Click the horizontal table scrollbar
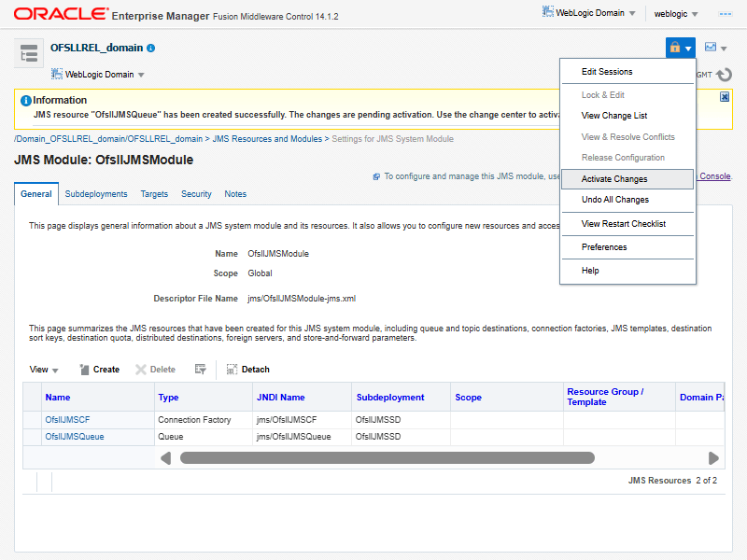747x560 pixels. point(387,458)
